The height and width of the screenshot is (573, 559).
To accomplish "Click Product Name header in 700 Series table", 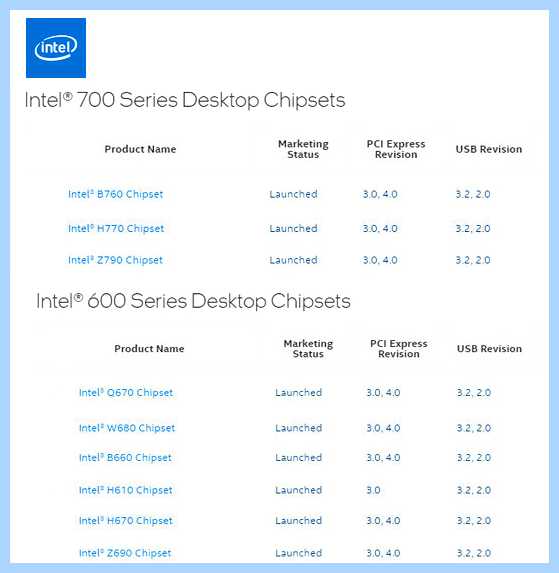I will (140, 149).
